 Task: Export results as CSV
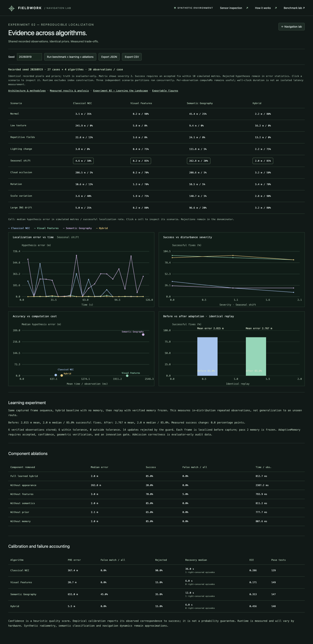[132, 57]
